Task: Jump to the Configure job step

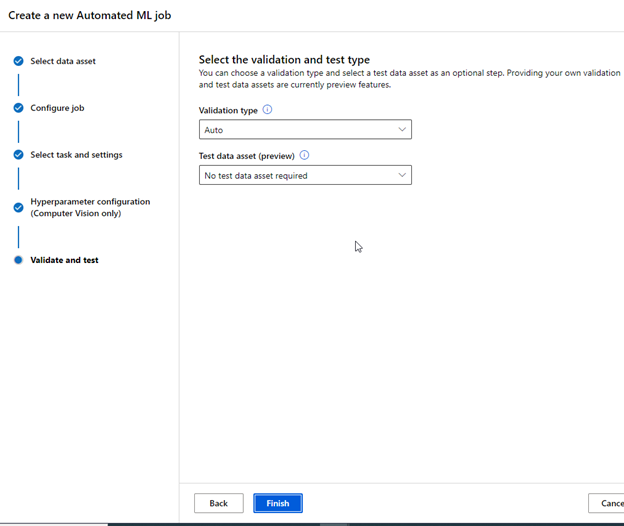Action: (x=57, y=108)
